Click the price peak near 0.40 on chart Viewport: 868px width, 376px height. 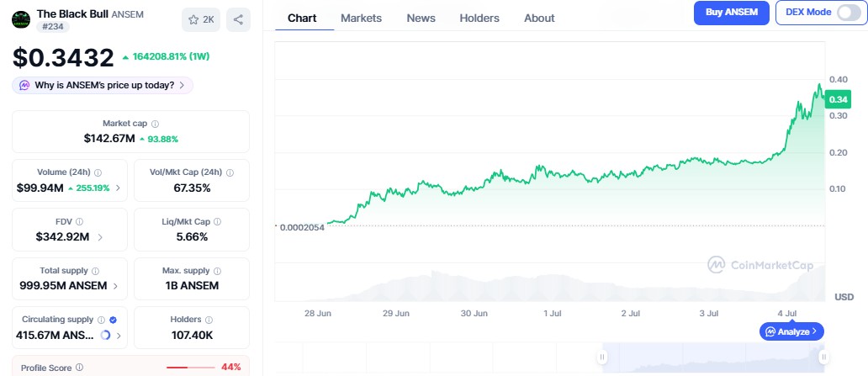click(x=818, y=86)
